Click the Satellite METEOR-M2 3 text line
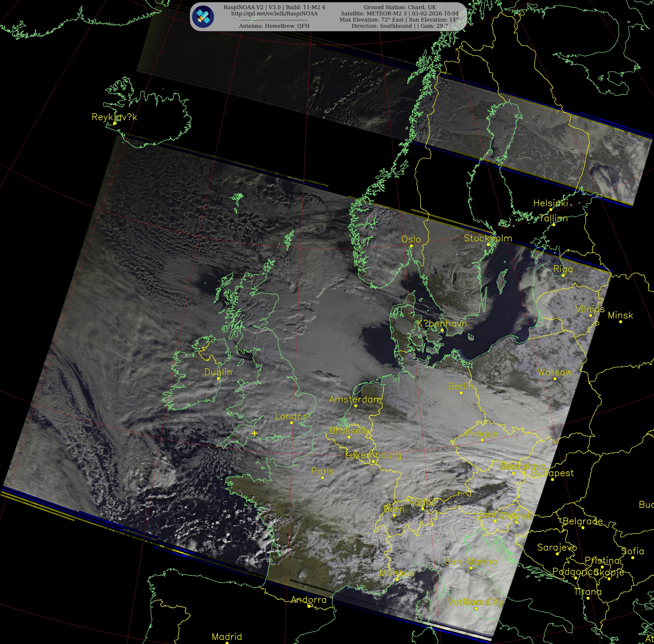Image resolution: width=654 pixels, height=644 pixels. pyautogui.click(x=400, y=14)
